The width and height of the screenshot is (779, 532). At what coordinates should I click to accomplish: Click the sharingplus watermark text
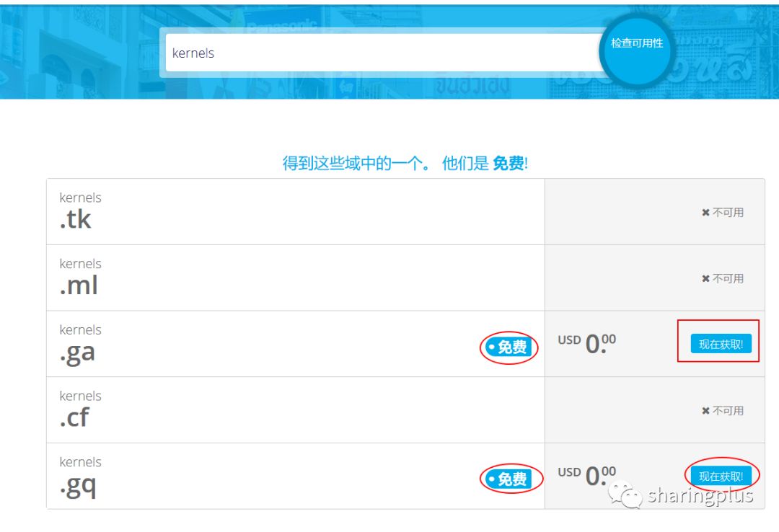coord(700,496)
